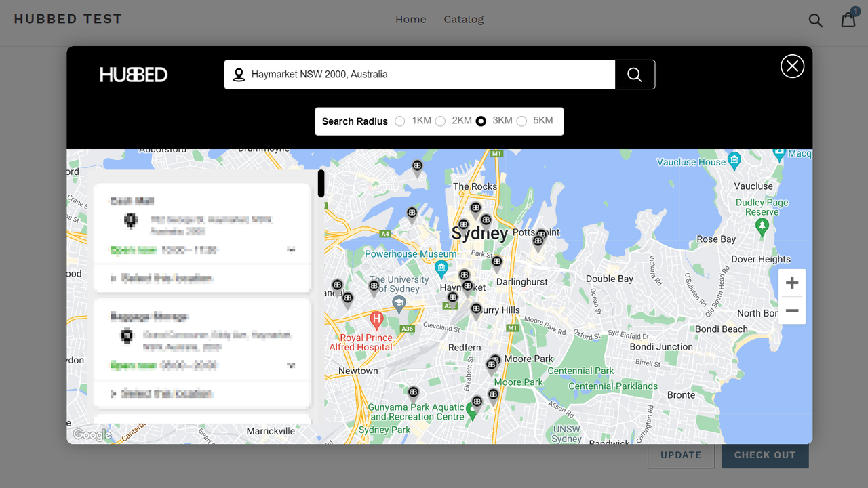Open the shopping cart icon in page header
This screenshot has height=488, width=868.
[x=848, y=19]
